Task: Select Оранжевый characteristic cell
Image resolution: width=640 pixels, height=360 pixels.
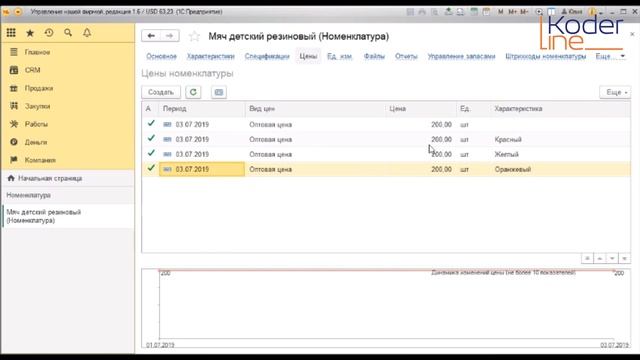Action: (x=513, y=169)
